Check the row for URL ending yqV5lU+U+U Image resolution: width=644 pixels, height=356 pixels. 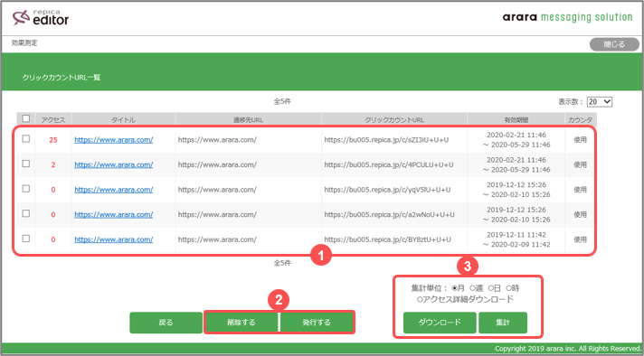pos(26,189)
